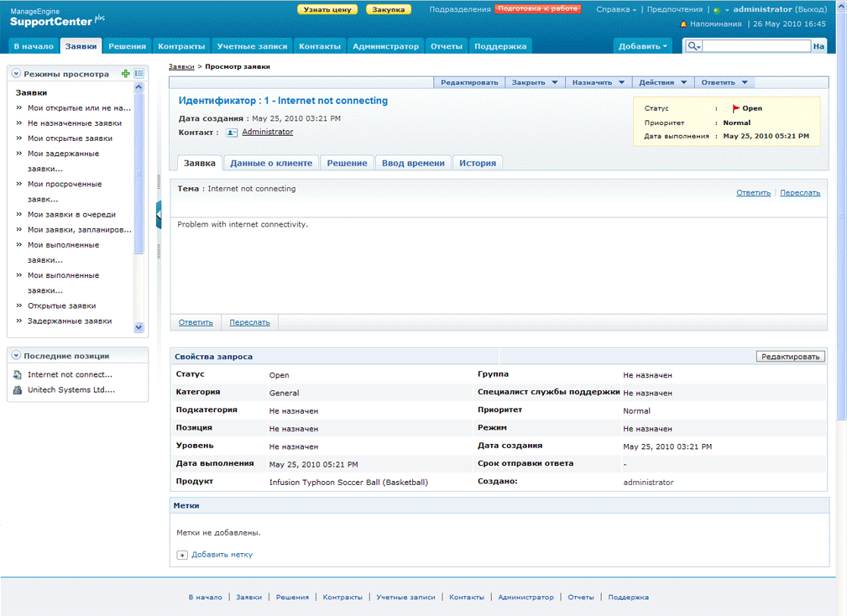Go to the В начало tab
The width and height of the screenshot is (847, 616).
click(34, 46)
